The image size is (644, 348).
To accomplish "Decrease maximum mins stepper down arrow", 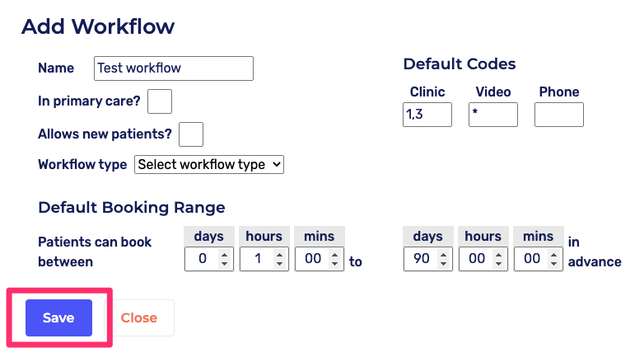I will click(x=553, y=263).
